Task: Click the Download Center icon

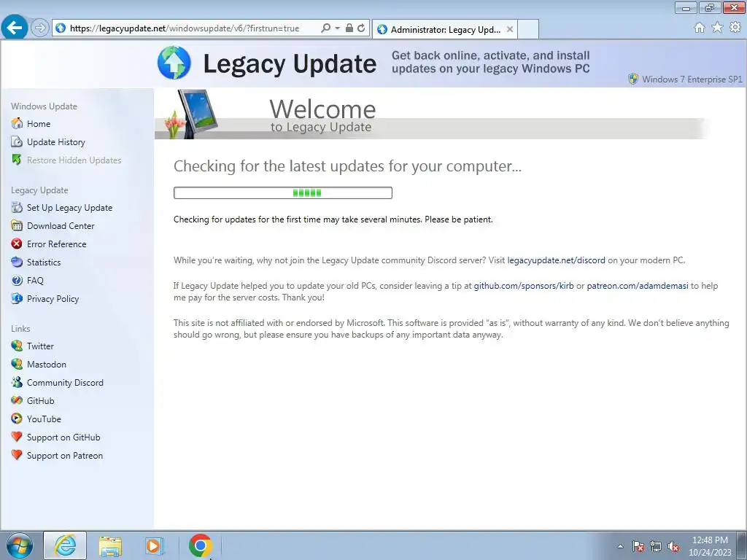Action: point(17,226)
